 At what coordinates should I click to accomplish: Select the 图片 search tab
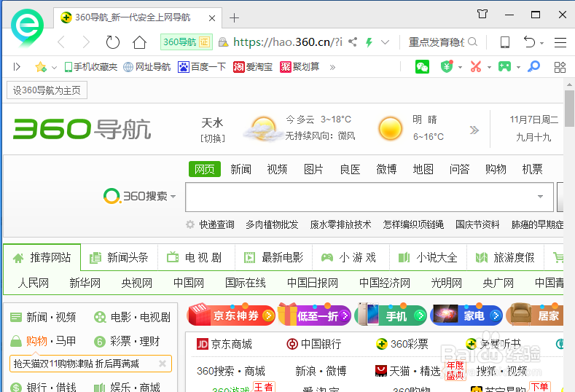(x=313, y=169)
